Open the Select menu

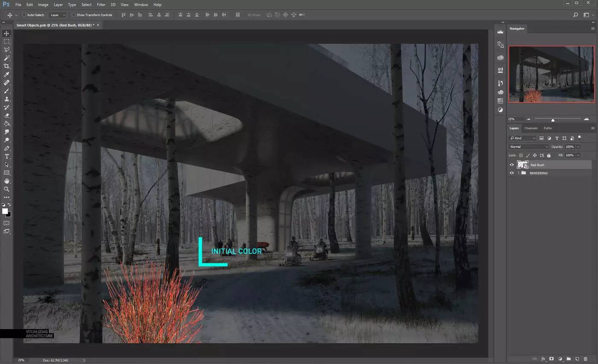coord(86,5)
